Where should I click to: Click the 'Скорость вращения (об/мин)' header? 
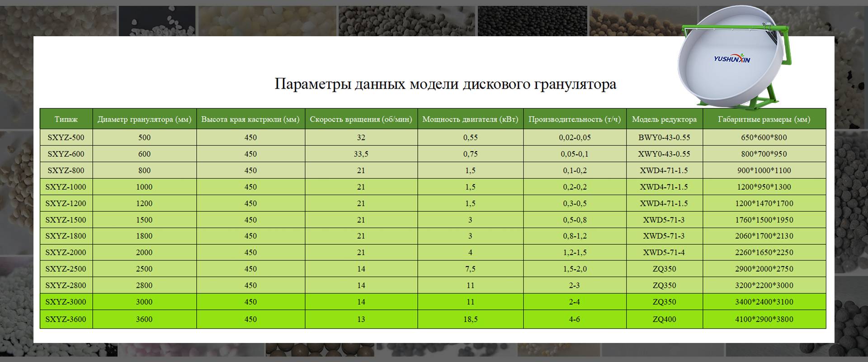click(x=361, y=119)
